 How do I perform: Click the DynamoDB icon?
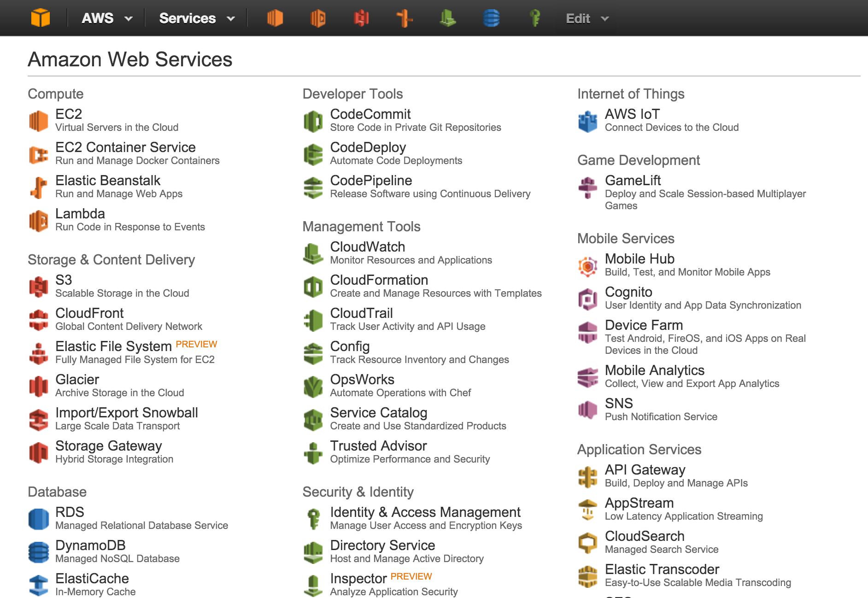point(38,552)
